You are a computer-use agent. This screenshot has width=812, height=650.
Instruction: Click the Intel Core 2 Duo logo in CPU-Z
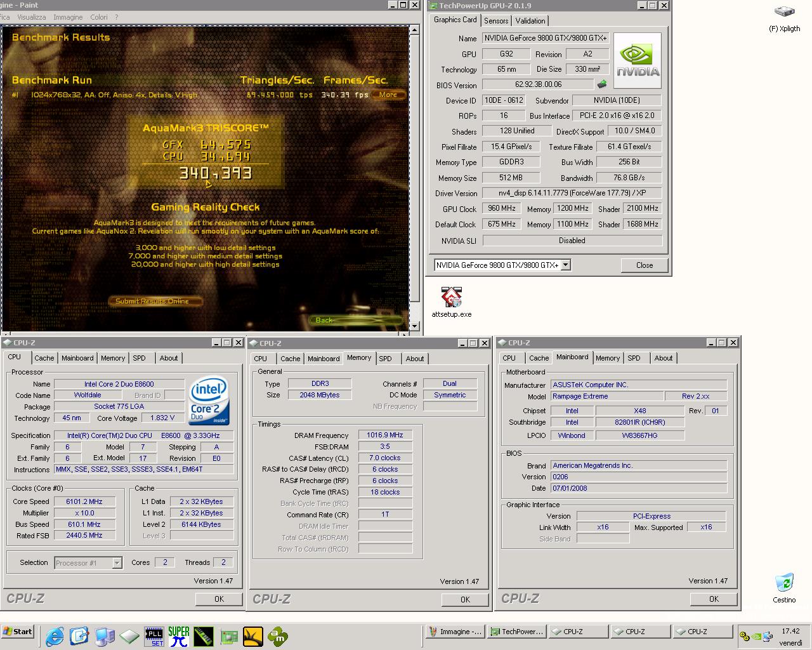pos(209,401)
